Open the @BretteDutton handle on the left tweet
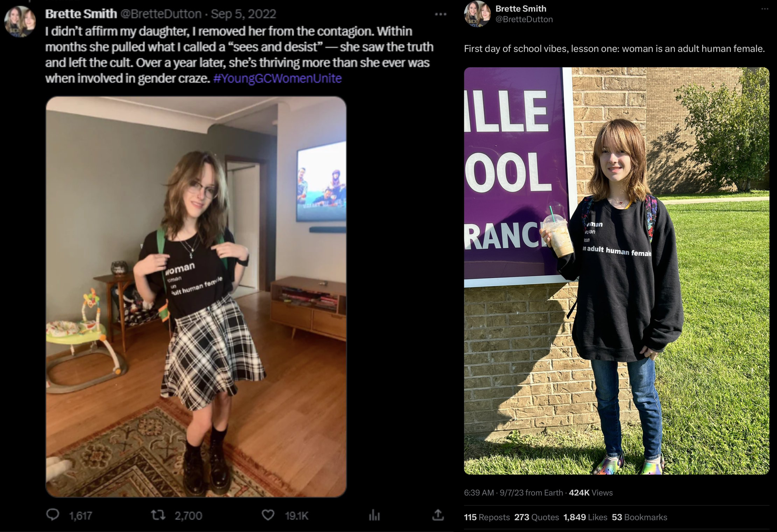Screen dimensions: 777x532 160,14
